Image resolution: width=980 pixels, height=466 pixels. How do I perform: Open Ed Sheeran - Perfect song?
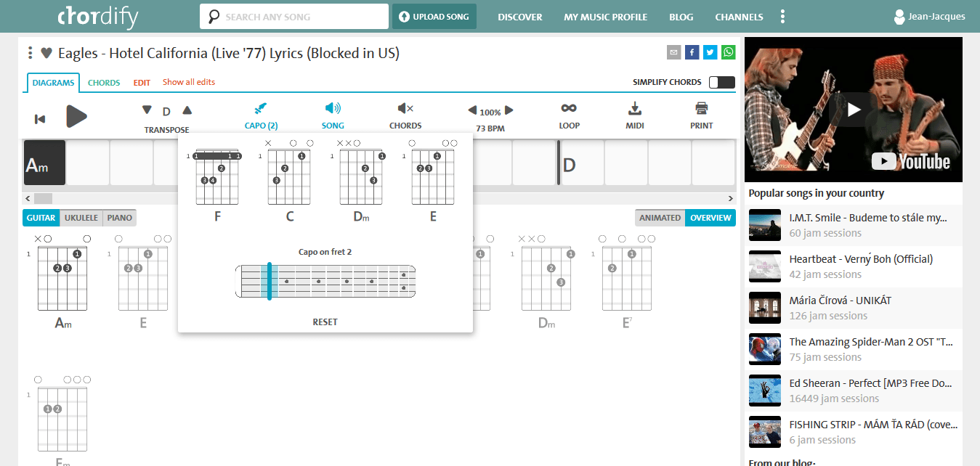pyautogui.click(x=855, y=391)
